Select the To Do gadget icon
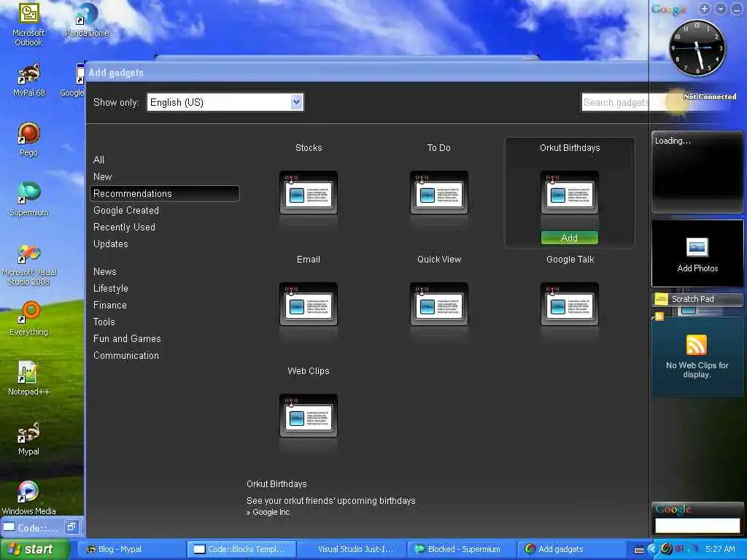The height and width of the screenshot is (560, 747). point(438,192)
